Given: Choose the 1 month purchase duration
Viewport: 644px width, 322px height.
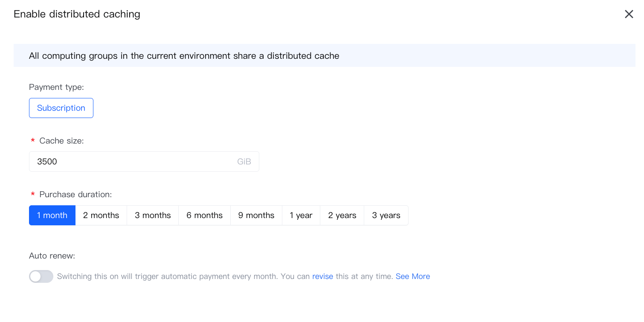Looking at the screenshot, I should [52, 216].
